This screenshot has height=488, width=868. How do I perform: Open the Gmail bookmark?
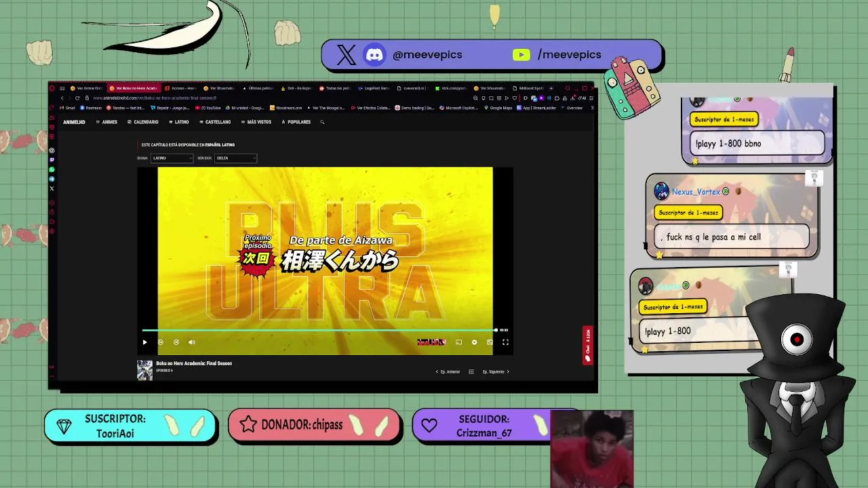[67, 108]
